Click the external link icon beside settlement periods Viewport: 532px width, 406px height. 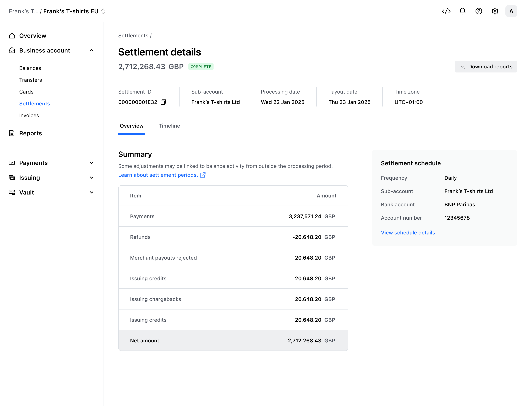pos(203,175)
